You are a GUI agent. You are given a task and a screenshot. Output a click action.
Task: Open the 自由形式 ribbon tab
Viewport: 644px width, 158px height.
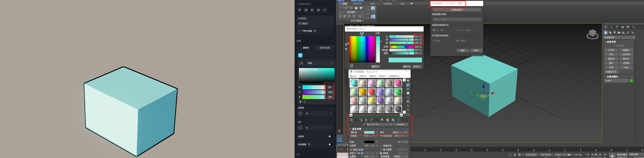(357, 4)
